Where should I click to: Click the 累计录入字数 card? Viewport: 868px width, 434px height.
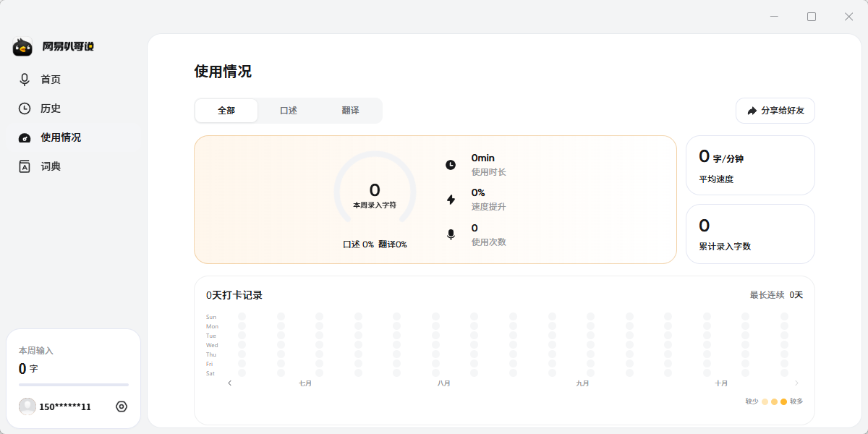click(x=750, y=234)
